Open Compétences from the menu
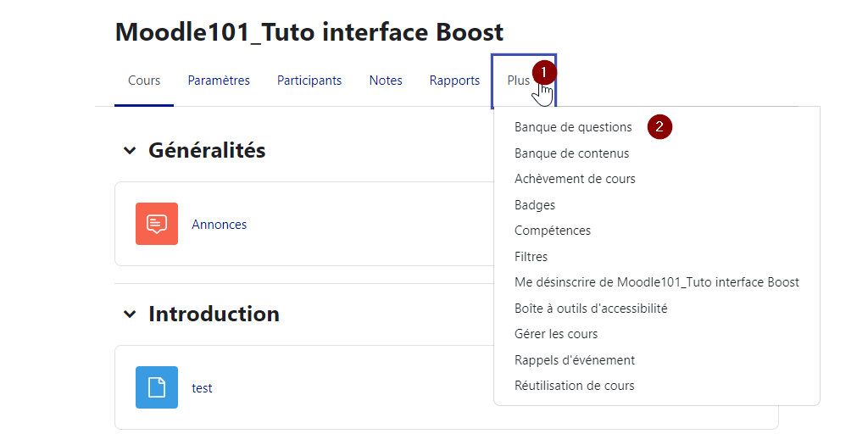Screen dimensions: 868x434 click(x=553, y=231)
